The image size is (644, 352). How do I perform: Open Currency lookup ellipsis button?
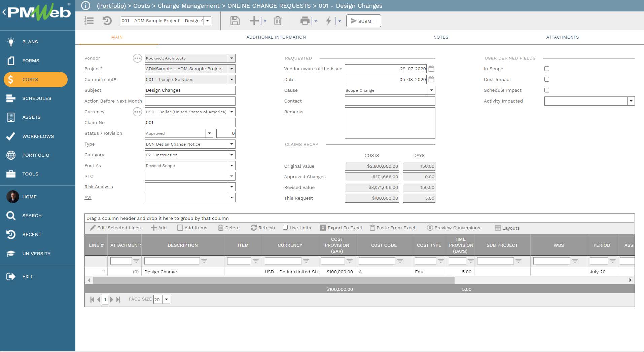[137, 112]
